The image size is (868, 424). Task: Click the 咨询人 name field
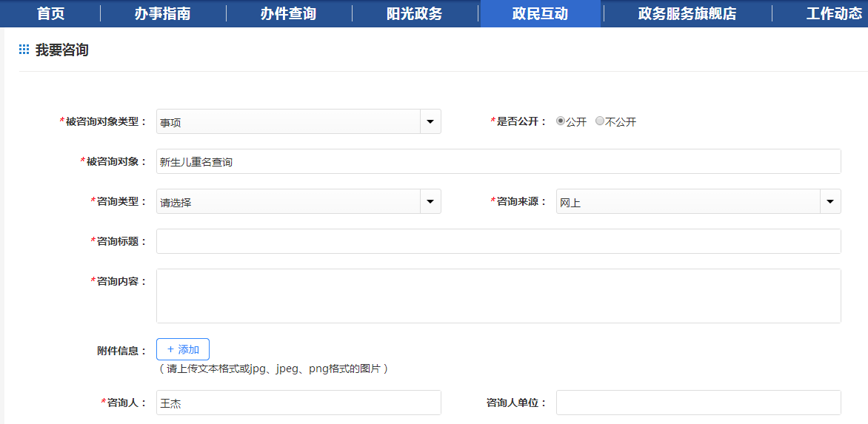[298, 403]
